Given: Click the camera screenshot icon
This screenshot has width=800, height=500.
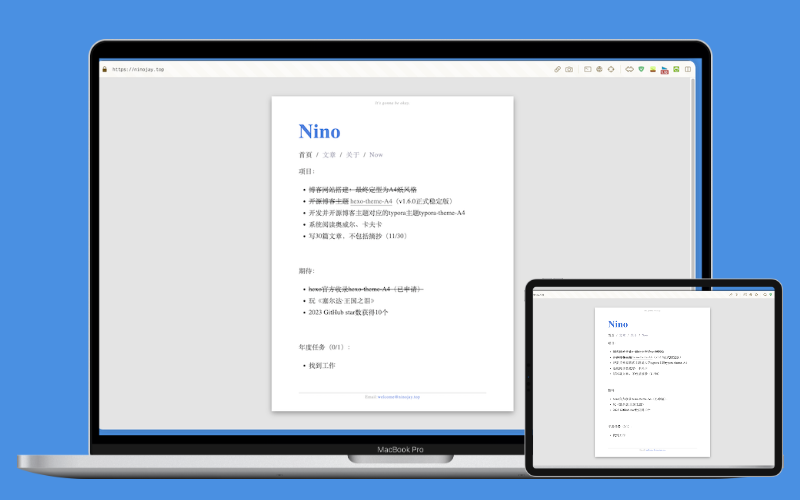Looking at the screenshot, I should 569,69.
